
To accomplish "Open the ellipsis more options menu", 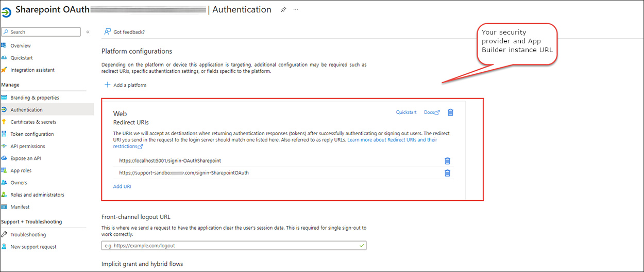I will (296, 10).
